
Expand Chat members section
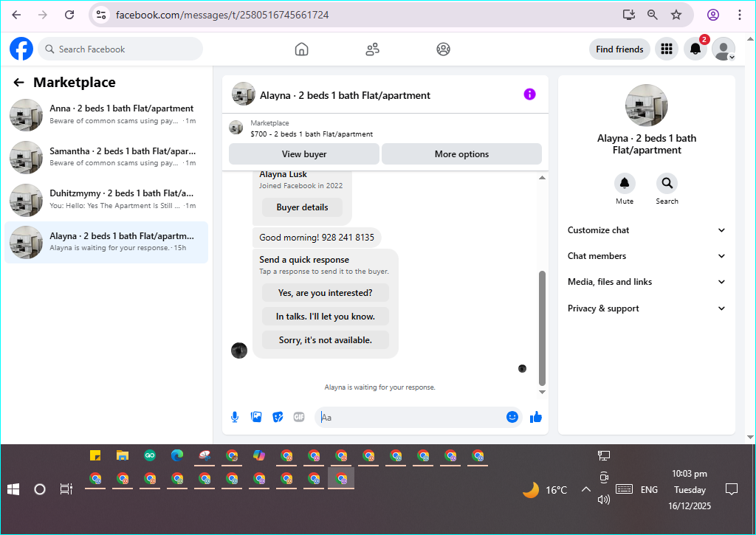646,256
